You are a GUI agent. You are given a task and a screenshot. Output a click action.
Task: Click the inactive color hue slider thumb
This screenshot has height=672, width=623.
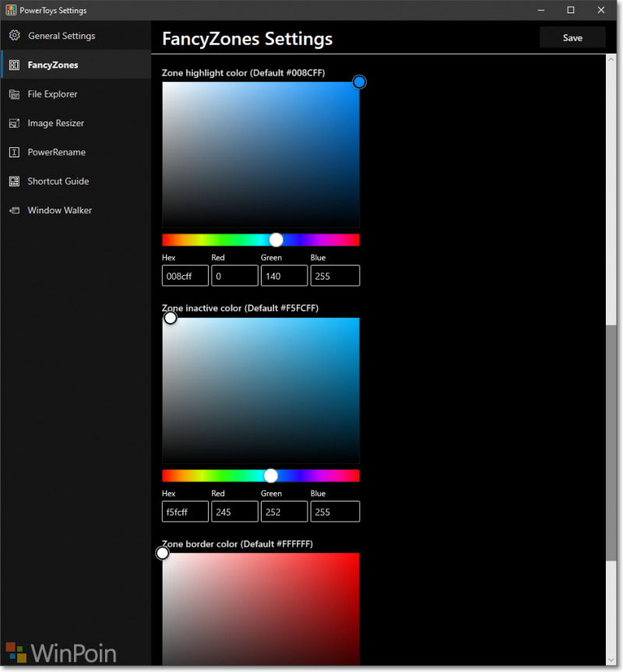click(270, 476)
